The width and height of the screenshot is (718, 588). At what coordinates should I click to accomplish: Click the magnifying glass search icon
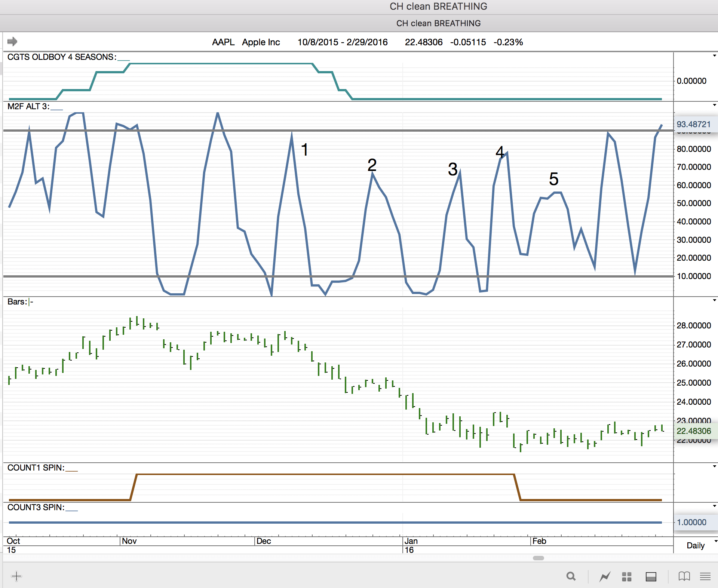pos(571,576)
